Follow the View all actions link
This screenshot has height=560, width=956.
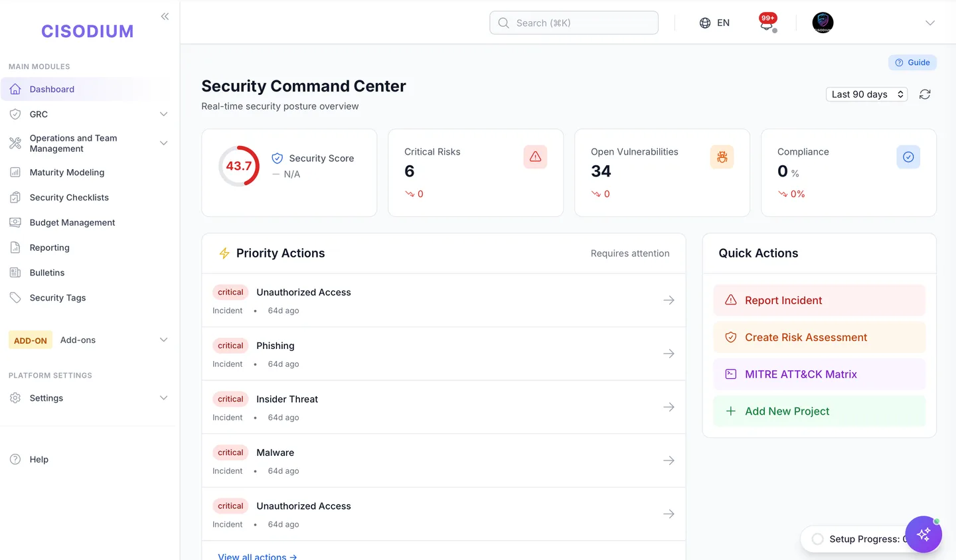tap(258, 556)
